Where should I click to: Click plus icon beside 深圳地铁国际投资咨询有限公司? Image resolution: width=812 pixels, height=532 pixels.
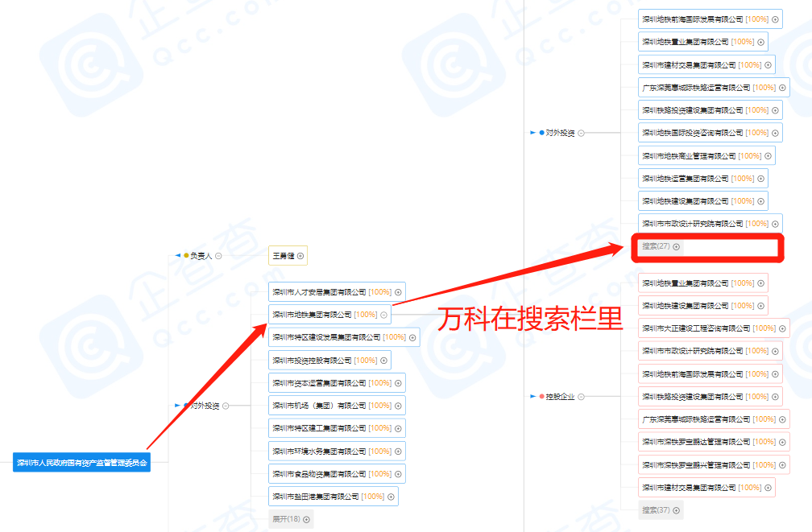coord(775,133)
